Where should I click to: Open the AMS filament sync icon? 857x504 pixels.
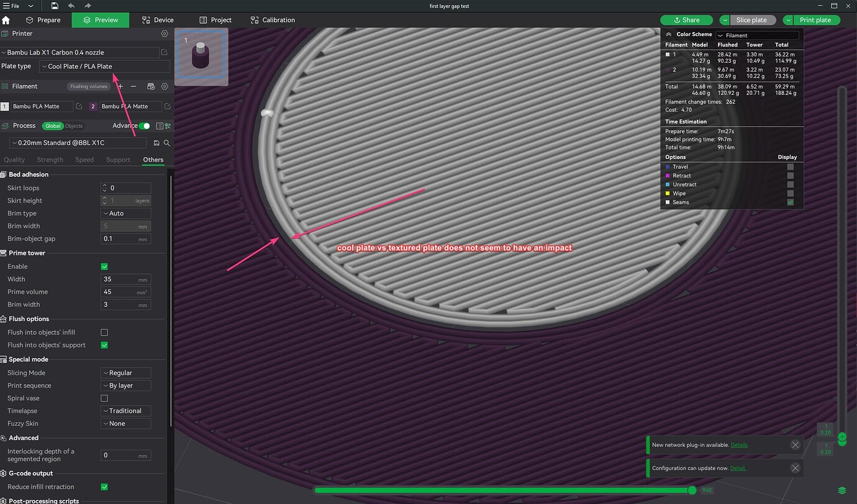150,86
